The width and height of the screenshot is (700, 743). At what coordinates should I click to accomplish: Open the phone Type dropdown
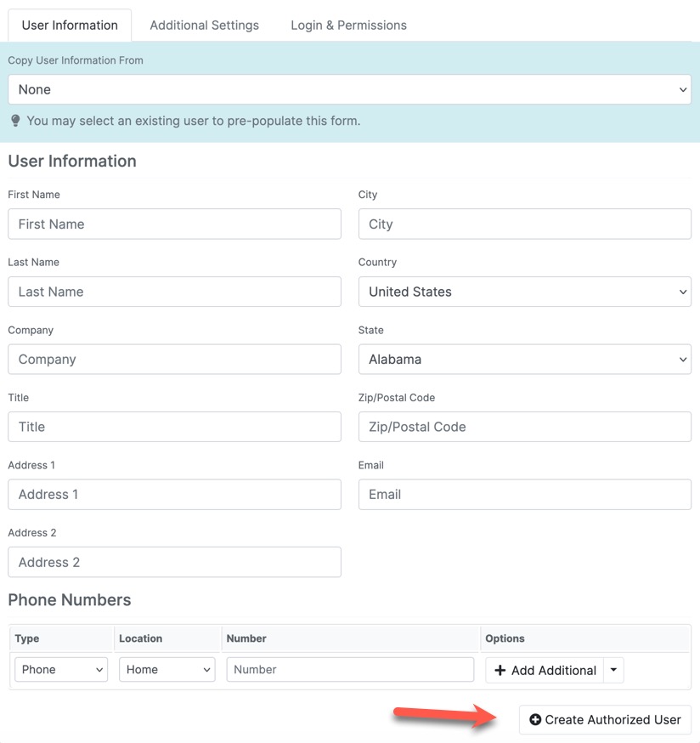coord(60,669)
